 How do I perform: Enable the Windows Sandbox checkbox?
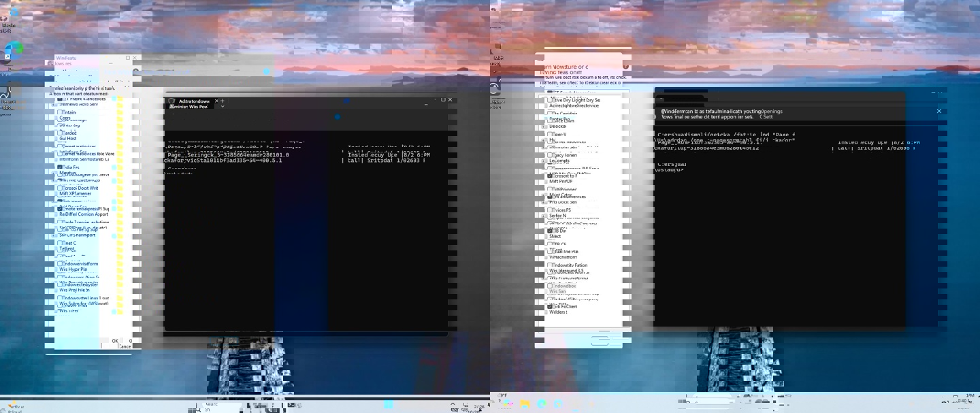click(550, 286)
